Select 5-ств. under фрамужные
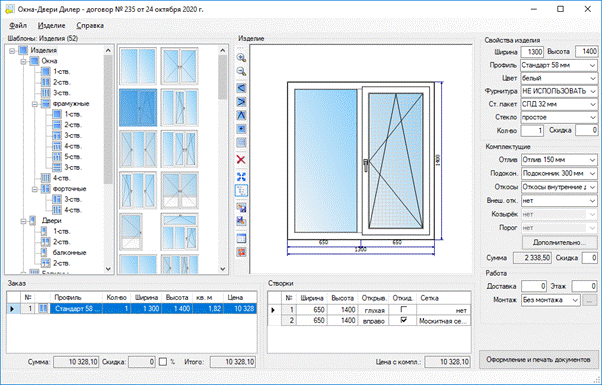The height and width of the screenshot is (385, 602). [73, 157]
